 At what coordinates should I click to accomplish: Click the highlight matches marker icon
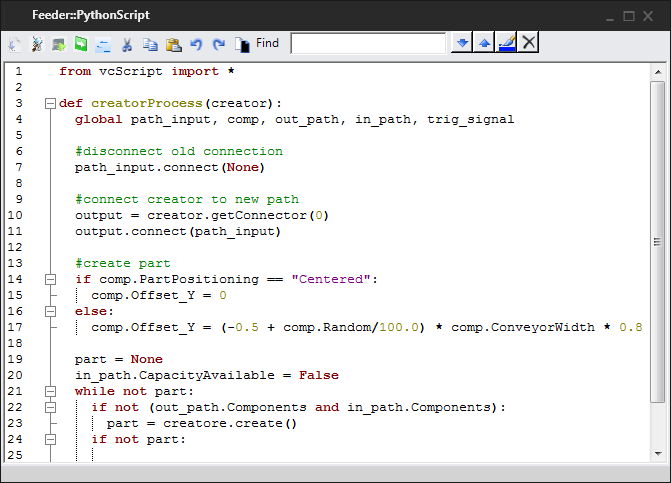(507, 43)
